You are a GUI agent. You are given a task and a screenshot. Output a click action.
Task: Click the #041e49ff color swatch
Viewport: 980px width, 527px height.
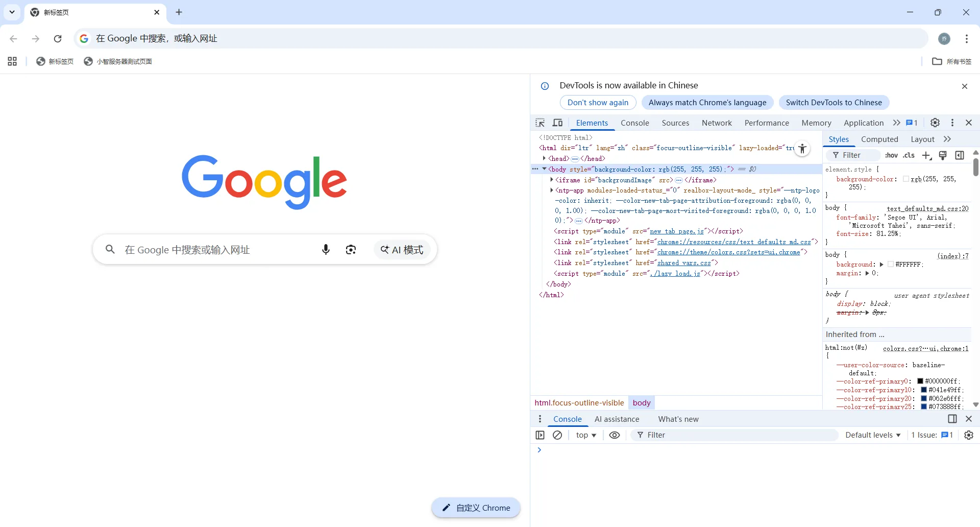pos(924,390)
